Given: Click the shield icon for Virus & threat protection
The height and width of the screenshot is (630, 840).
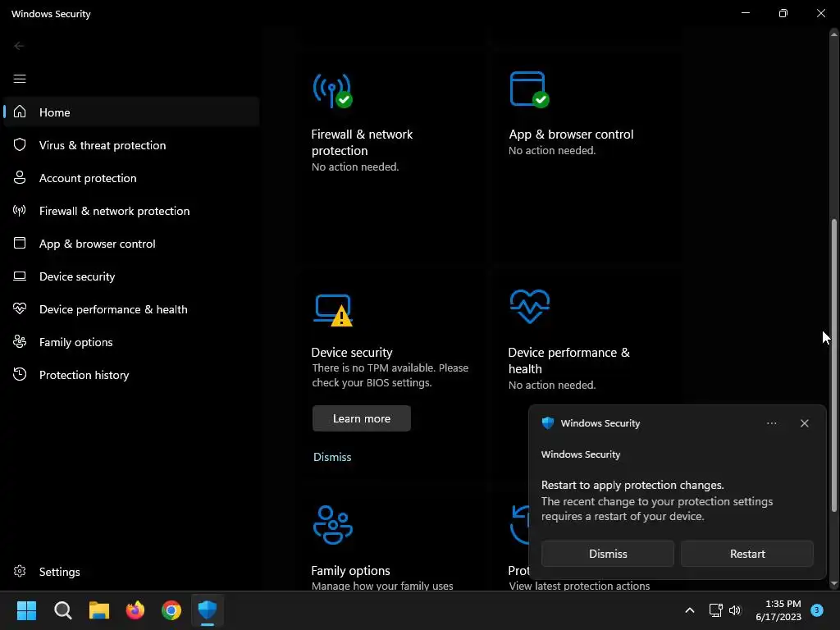Looking at the screenshot, I should click(x=20, y=144).
